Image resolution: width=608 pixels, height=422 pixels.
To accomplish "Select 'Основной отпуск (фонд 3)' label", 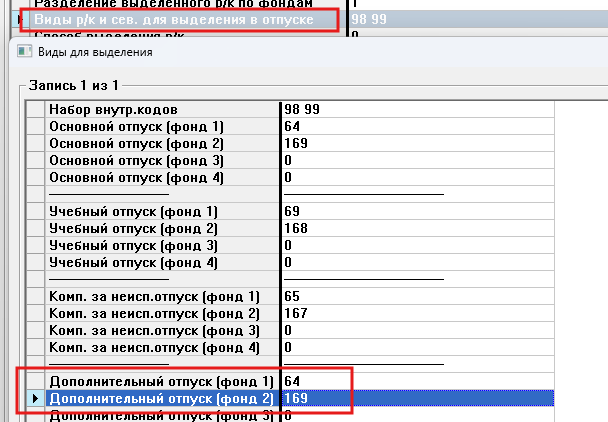I will 136,161.
